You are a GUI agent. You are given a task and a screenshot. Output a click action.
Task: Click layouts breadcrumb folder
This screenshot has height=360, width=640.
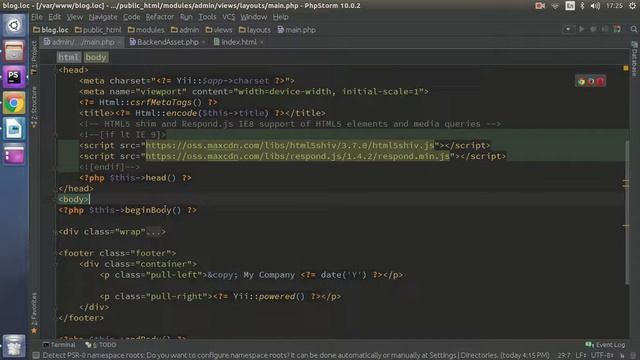click(x=255, y=30)
